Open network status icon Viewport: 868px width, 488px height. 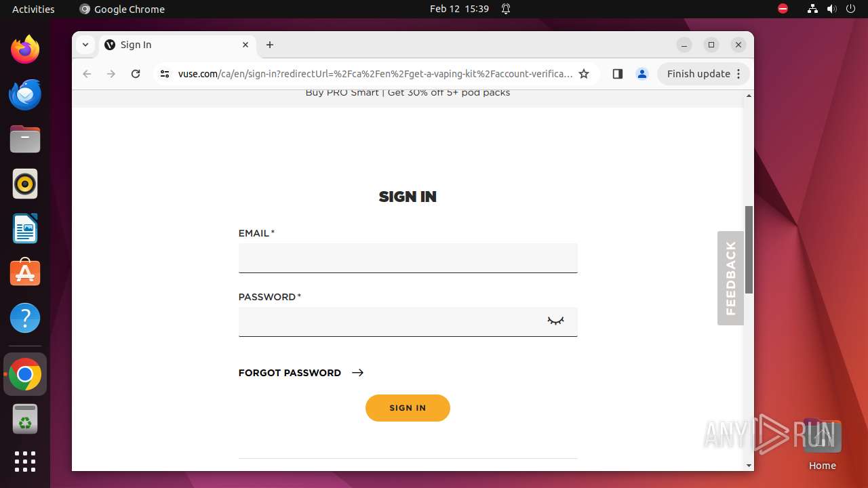(x=812, y=9)
